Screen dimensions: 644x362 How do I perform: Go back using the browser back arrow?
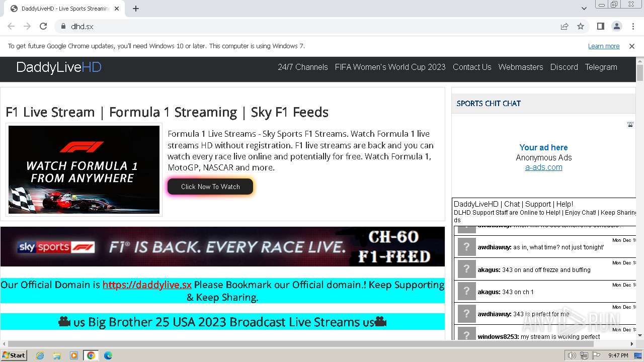point(11,26)
